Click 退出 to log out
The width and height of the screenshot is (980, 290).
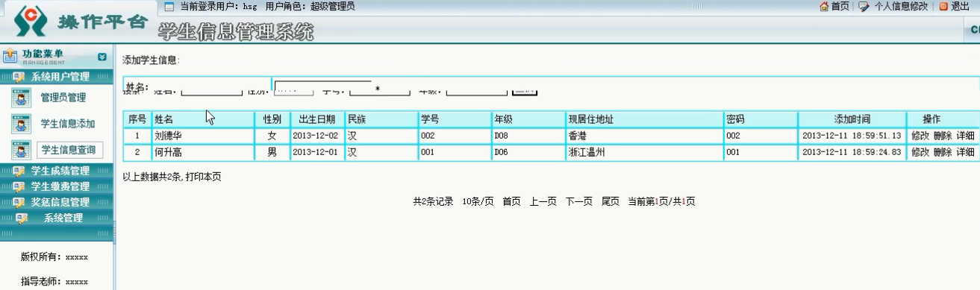pyautogui.click(x=960, y=6)
